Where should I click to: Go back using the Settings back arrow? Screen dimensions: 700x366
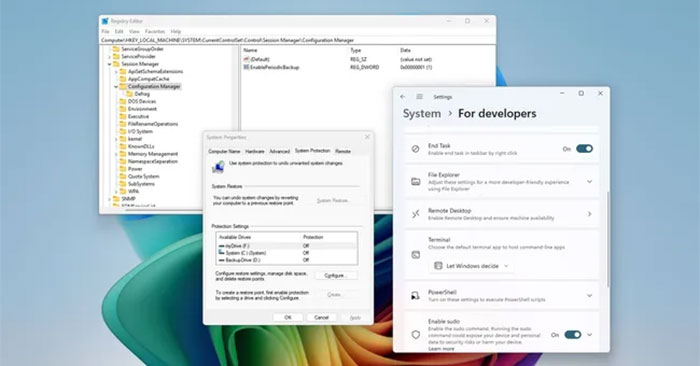tap(403, 97)
